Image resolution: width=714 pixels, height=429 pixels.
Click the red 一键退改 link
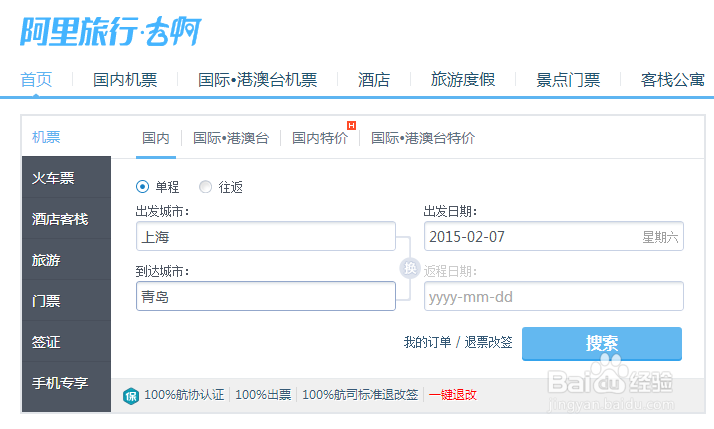tap(453, 395)
